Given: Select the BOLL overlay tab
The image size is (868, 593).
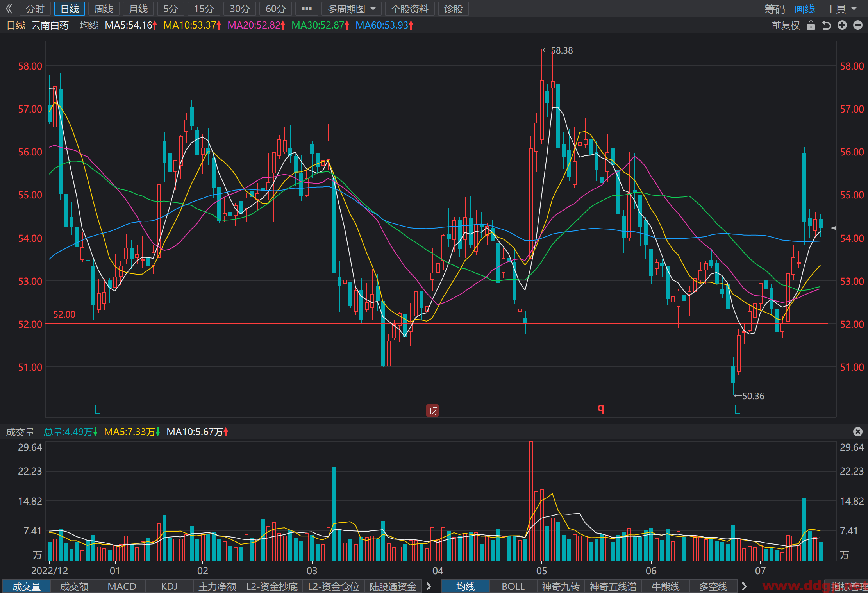Looking at the screenshot, I should 513,586.
